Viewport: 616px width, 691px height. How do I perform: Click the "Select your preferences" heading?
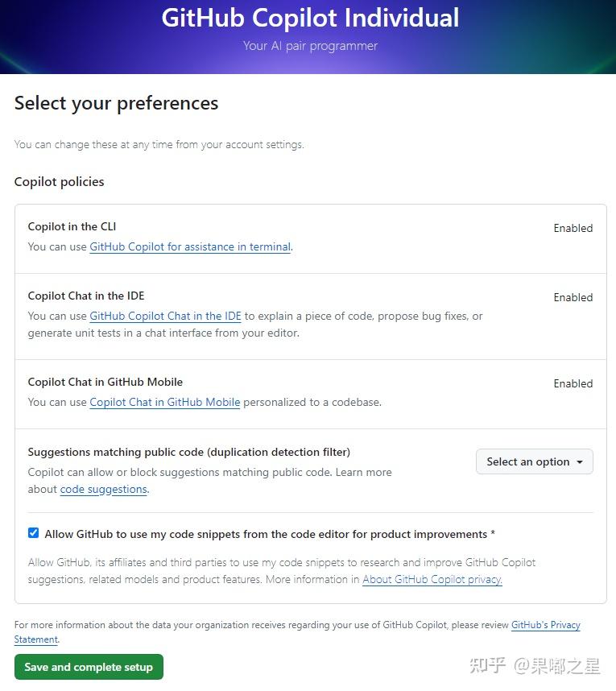pos(116,103)
